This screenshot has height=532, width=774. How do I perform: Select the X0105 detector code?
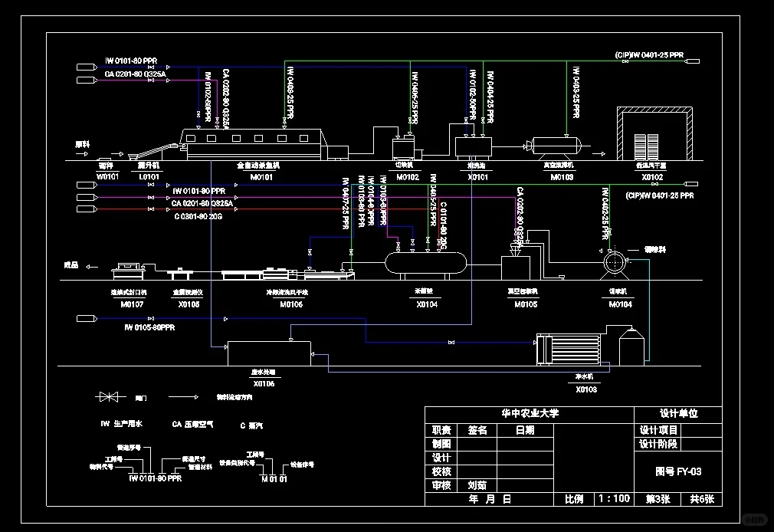click(189, 304)
